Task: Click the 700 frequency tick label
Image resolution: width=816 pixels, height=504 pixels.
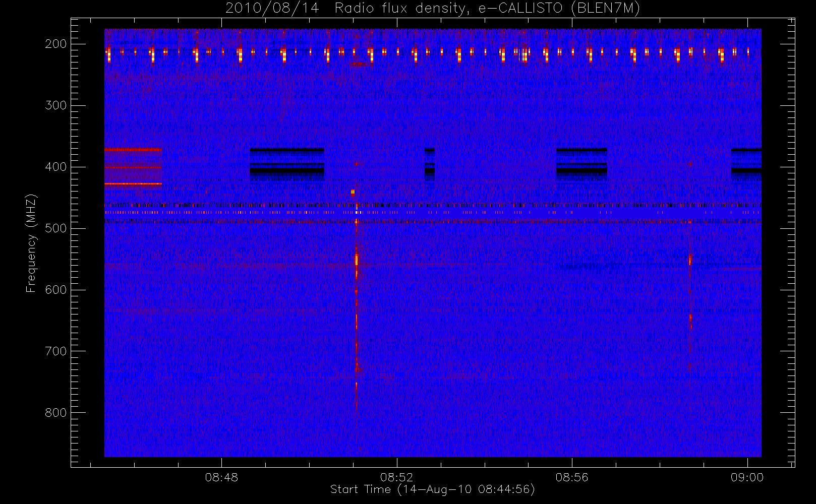Action: point(55,351)
